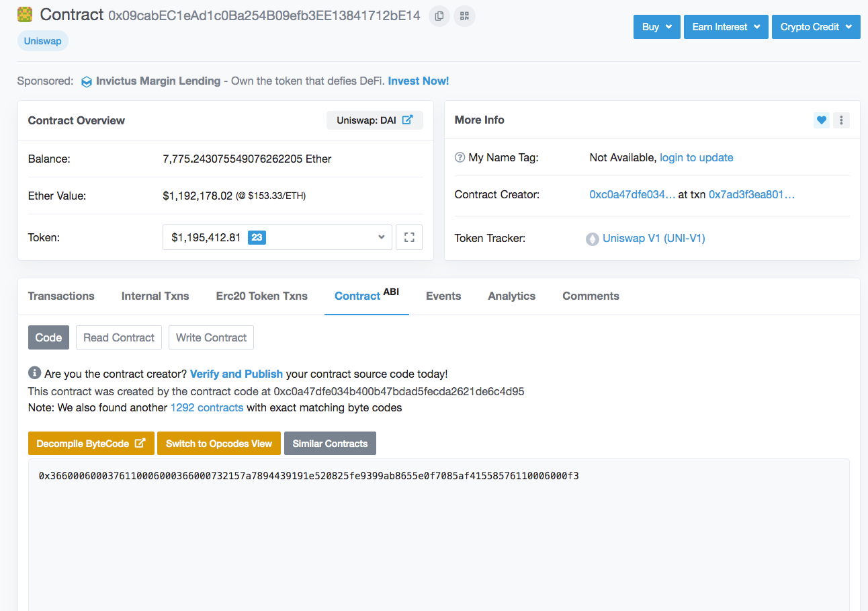Select the Read Contract button
The height and width of the screenshot is (611, 868).
point(119,337)
